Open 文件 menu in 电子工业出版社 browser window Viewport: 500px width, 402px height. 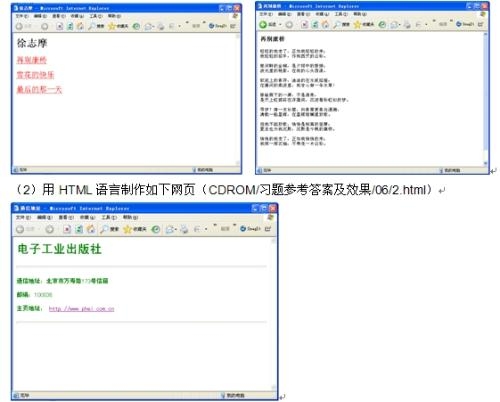(23, 217)
